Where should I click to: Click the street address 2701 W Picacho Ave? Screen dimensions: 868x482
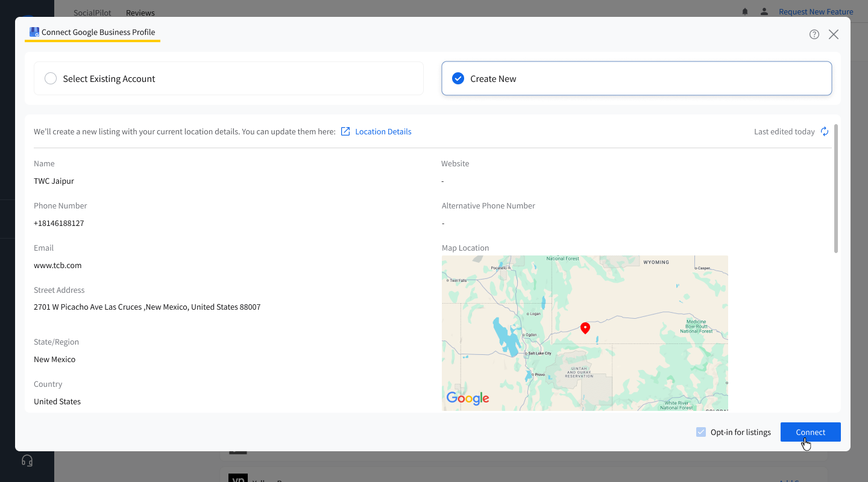tap(147, 307)
